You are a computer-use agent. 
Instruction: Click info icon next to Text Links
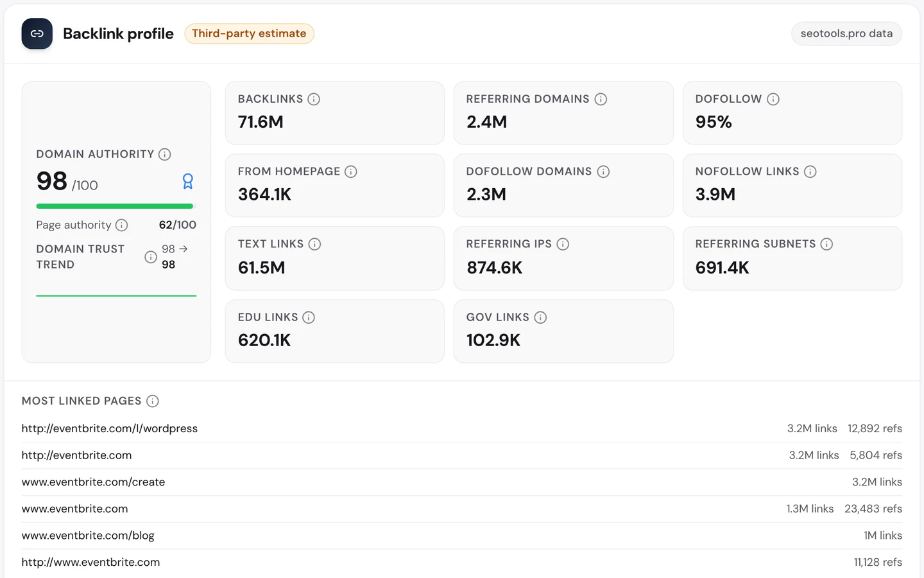pyautogui.click(x=314, y=244)
